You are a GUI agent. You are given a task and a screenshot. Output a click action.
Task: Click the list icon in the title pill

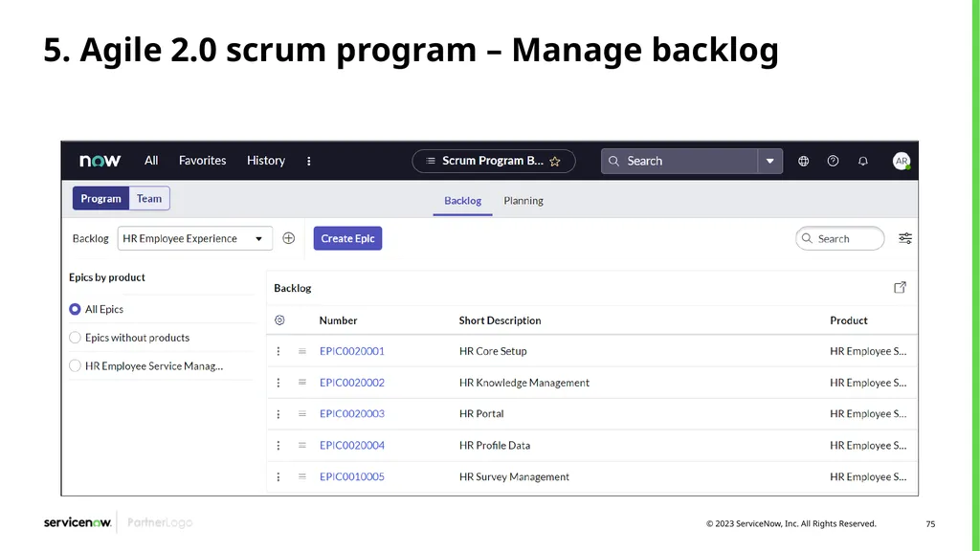(430, 161)
